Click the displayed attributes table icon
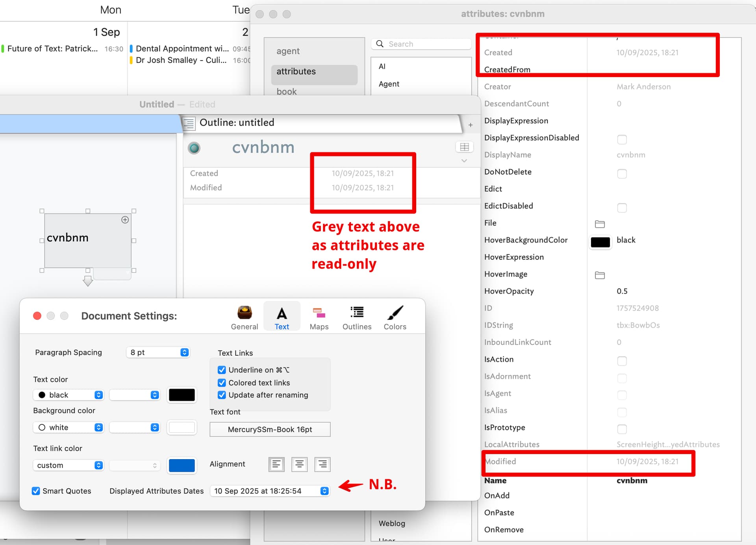The image size is (756, 545). (x=464, y=147)
